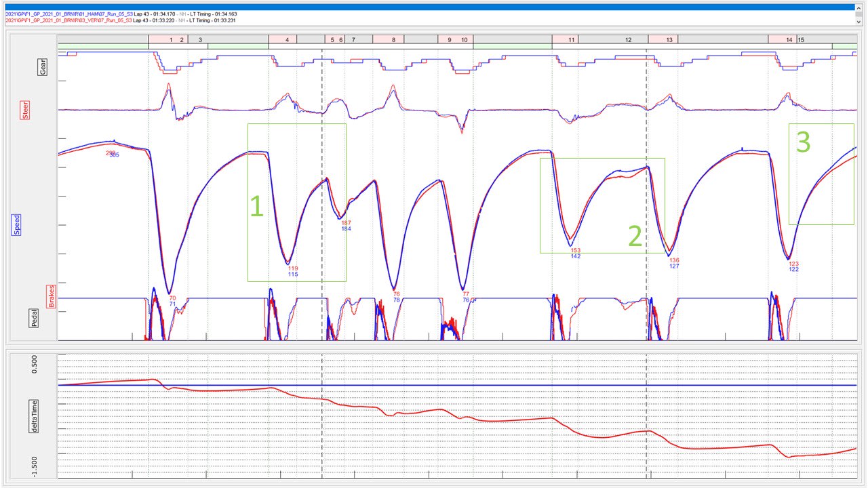This screenshot has height=488, width=868.
Task: Click the red 153 speed value
Action: pyautogui.click(x=576, y=250)
